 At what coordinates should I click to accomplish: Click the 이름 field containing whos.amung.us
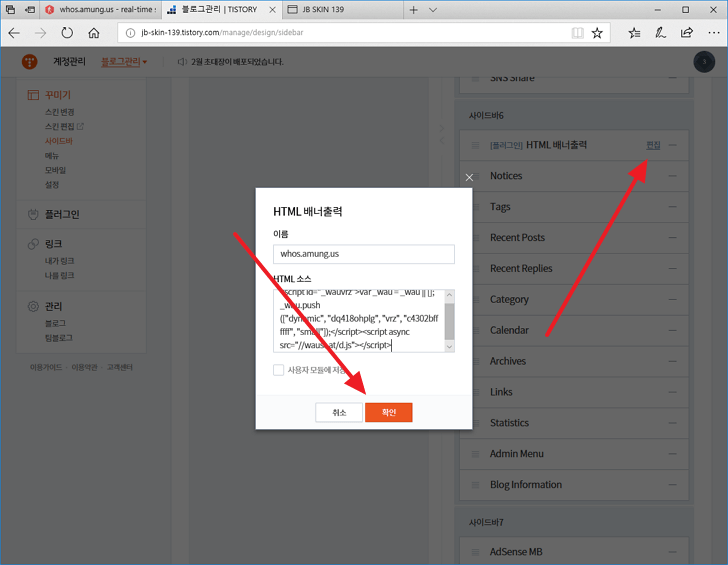(364, 254)
